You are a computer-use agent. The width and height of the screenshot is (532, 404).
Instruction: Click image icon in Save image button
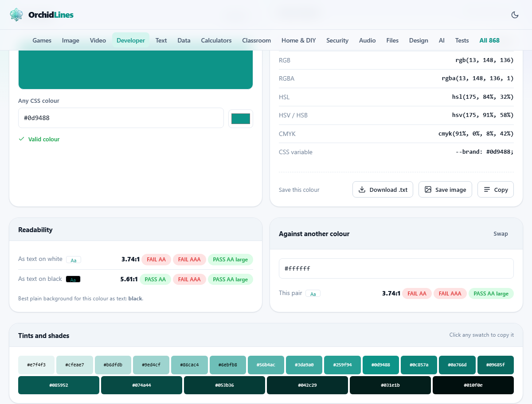[x=428, y=190]
